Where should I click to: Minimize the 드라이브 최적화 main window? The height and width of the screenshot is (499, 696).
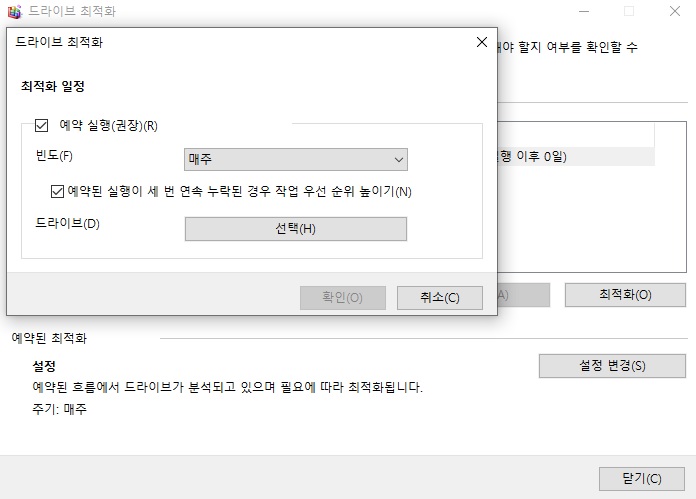click(584, 11)
